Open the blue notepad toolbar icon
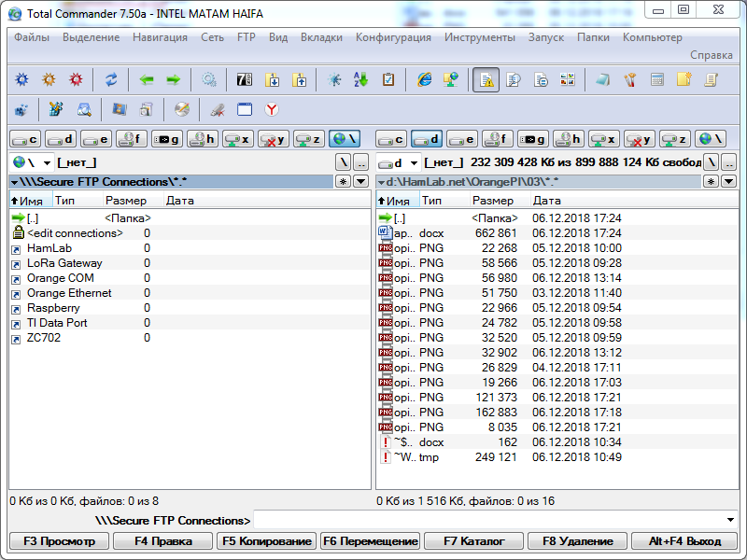This screenshot has height=560, width=747. (x=602, y=79)
